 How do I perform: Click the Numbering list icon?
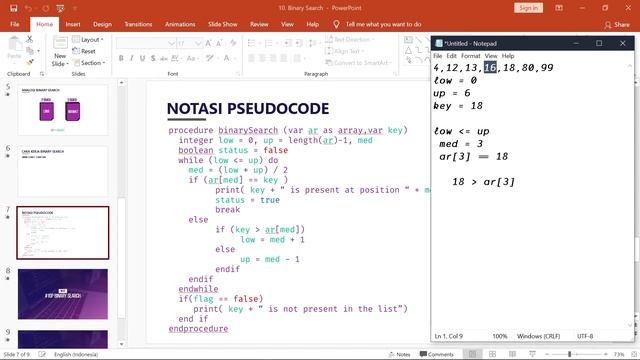[270, 43]
